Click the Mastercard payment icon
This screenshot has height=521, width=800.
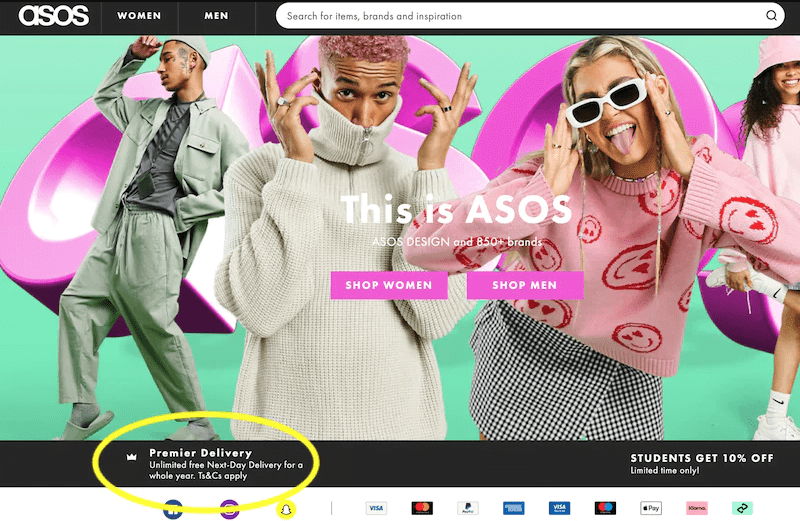421,508
